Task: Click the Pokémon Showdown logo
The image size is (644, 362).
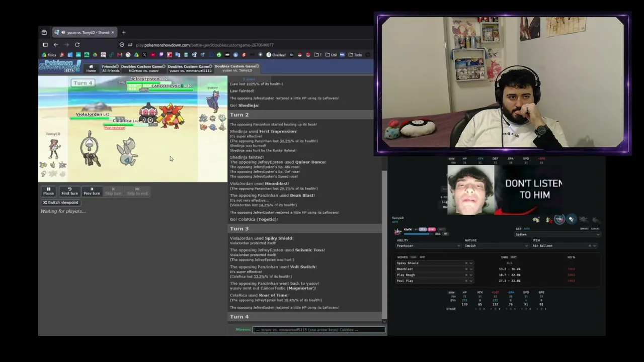Action: 60,66
